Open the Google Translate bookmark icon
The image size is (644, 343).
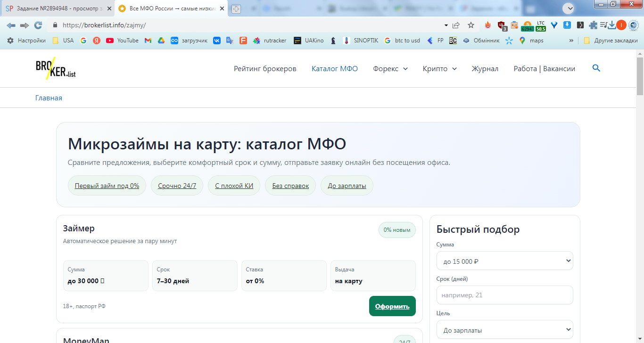(230, 41)
